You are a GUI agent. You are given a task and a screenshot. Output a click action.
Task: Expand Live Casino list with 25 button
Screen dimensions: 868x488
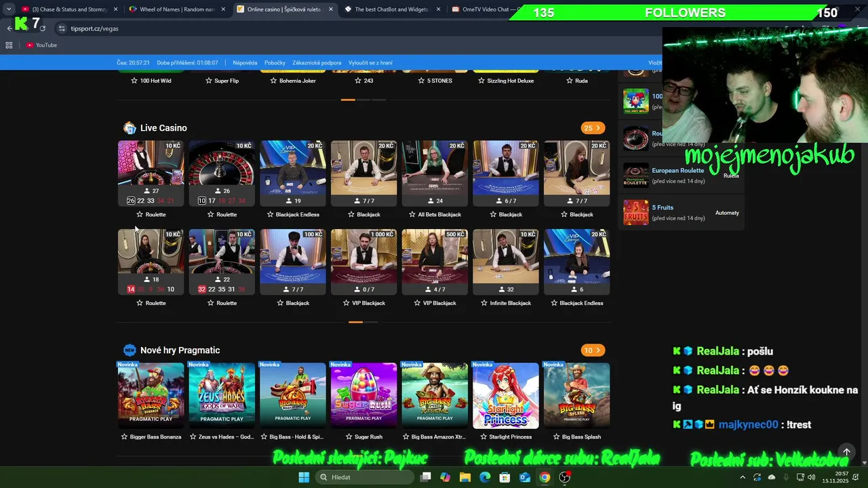click(593, 128)
